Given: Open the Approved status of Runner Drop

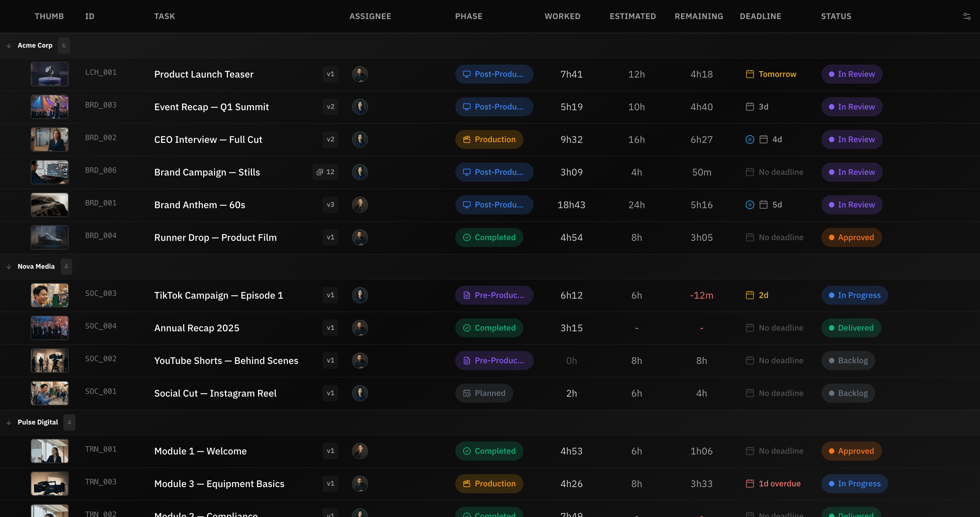Looking at the screenshot, I should point(851,238).
